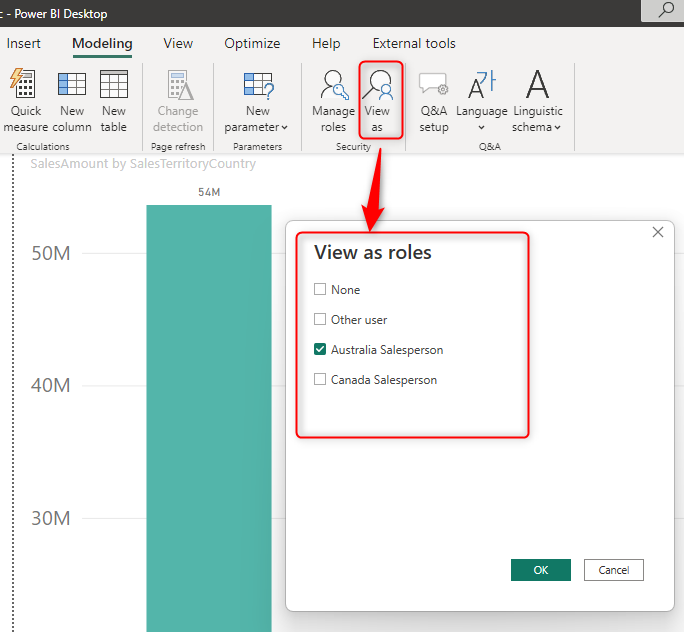
Task: Click the search magnifier icon
Action: tap(664, 11)
